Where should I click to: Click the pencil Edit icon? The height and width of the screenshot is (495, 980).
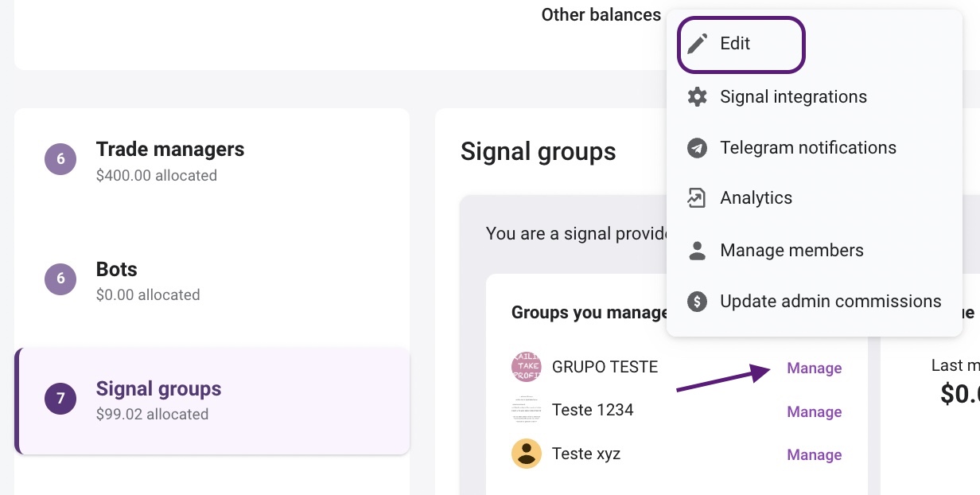[x=698, y=44]
